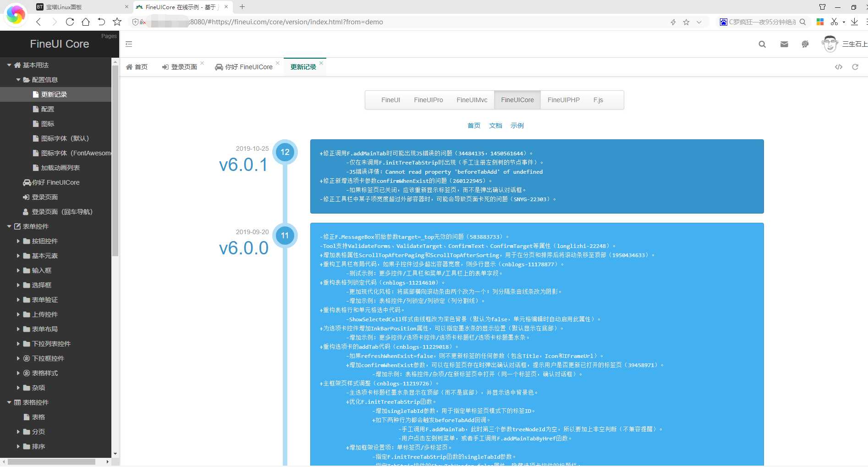This screenshot has width=868, height=467.
Task: Click the sidebar vertical scrollbar thumb
Action: (x=115, y=160)
